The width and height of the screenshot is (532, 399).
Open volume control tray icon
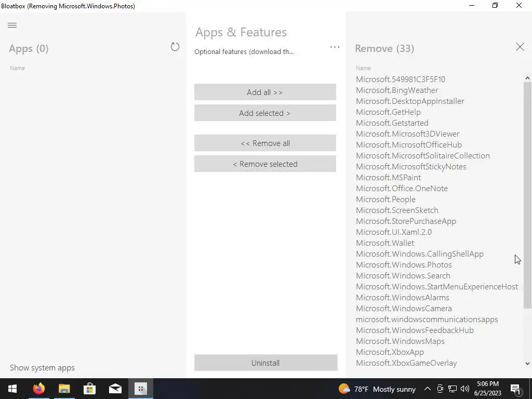(x=465, y=389)
